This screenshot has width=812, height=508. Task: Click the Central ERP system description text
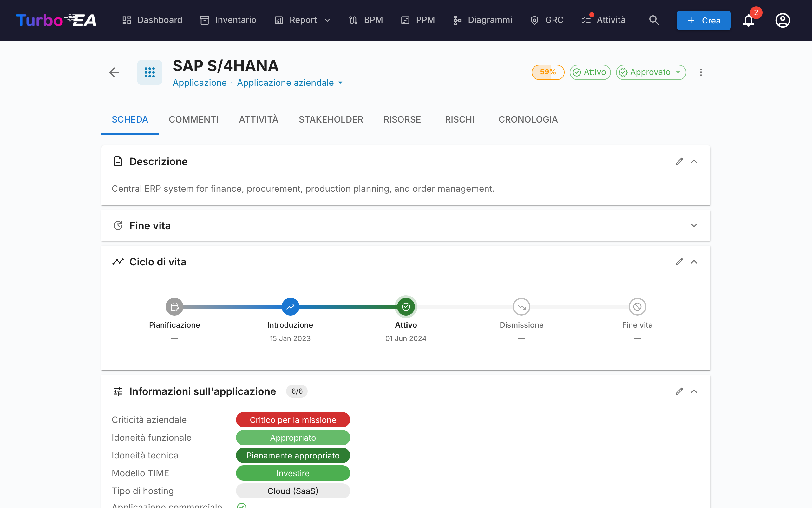303,189
